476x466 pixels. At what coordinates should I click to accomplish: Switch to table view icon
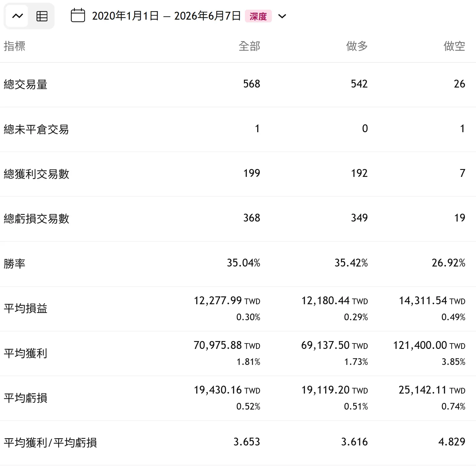42,16
